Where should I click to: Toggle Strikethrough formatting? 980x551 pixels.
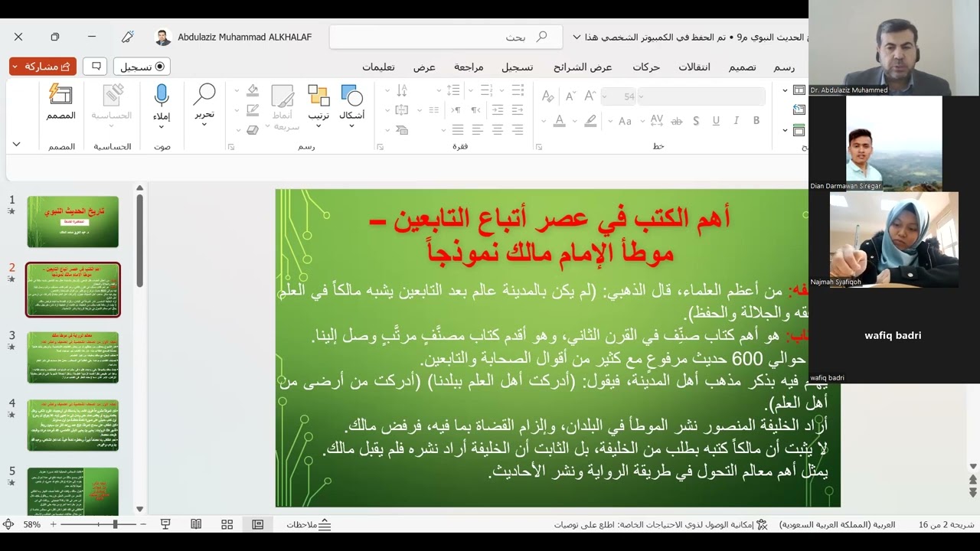[x=676, y=121]
